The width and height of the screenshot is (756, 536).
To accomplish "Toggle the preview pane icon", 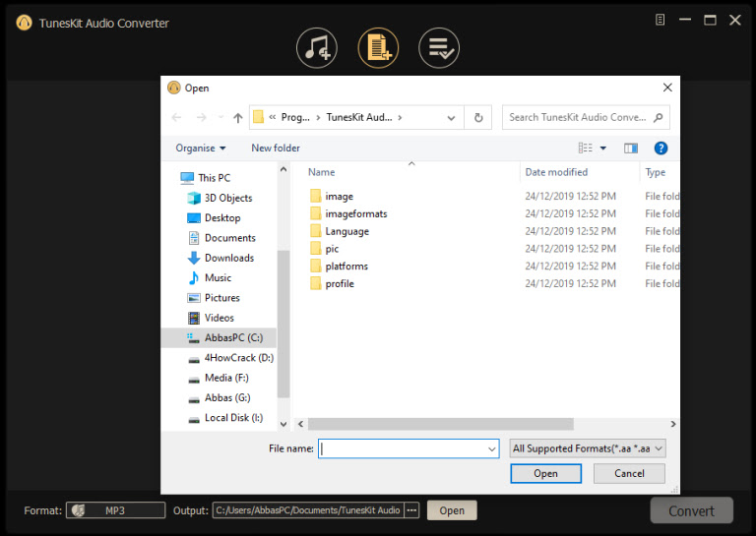I will [631, 148].
